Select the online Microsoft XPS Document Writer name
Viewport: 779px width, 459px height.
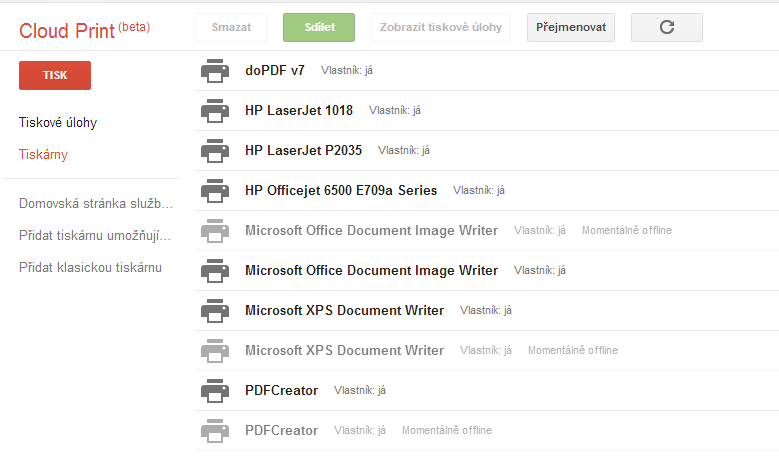coord(344,310)
